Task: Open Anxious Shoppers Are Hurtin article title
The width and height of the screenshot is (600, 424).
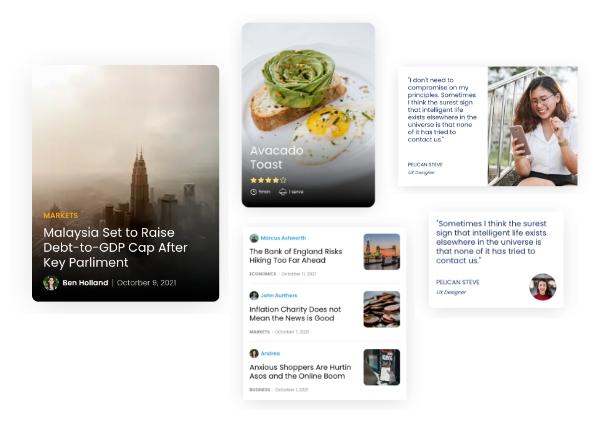Action: (300, 371)
